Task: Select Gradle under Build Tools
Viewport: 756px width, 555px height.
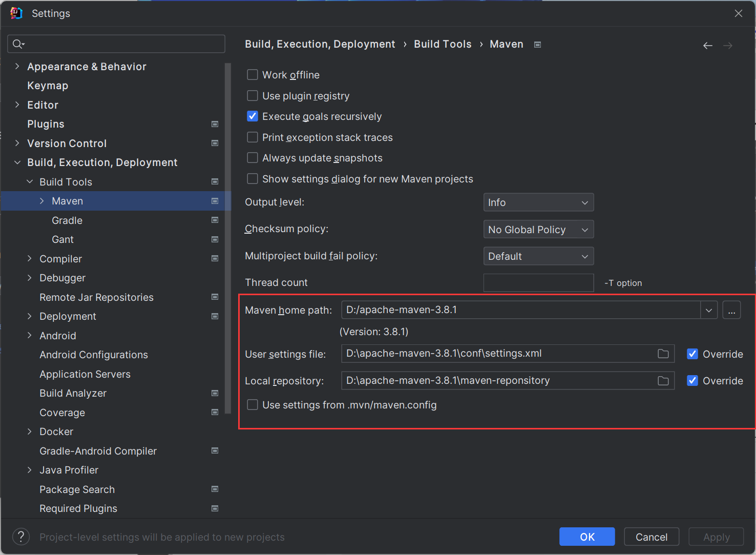Action: pos(67,220)
